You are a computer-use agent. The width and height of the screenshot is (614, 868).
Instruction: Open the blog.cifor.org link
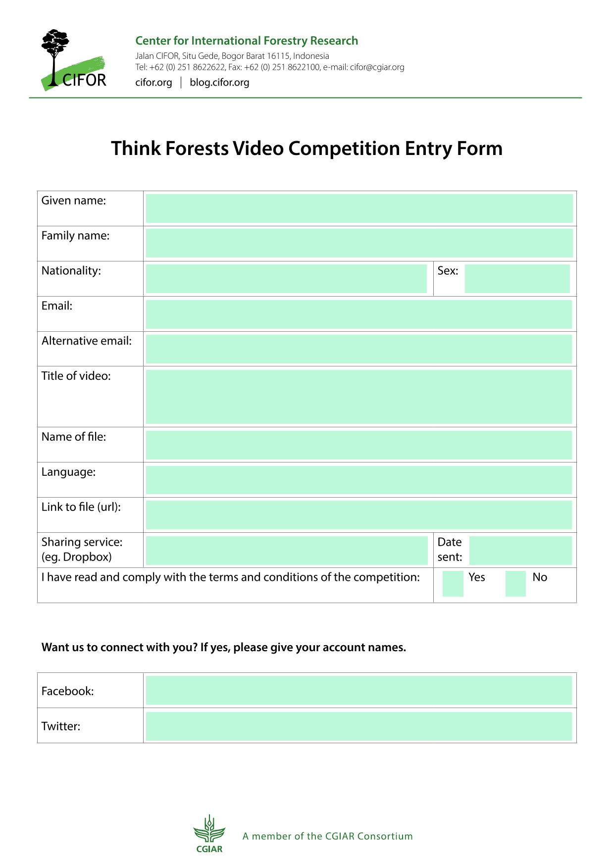tap(219, 83)
